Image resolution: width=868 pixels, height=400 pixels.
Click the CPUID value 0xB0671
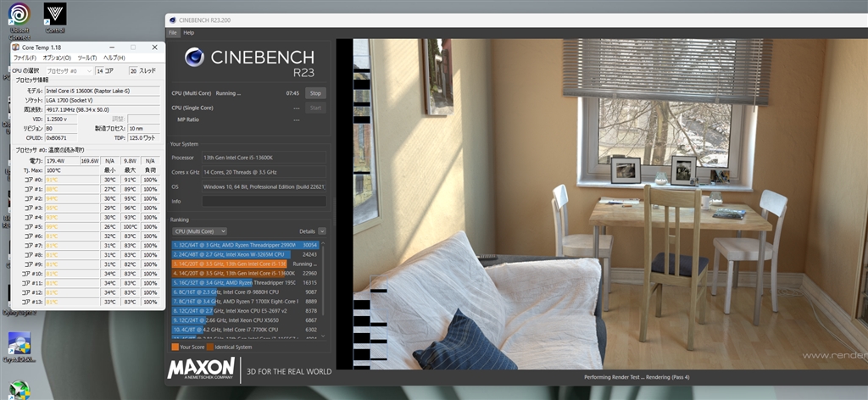point(61,138)
